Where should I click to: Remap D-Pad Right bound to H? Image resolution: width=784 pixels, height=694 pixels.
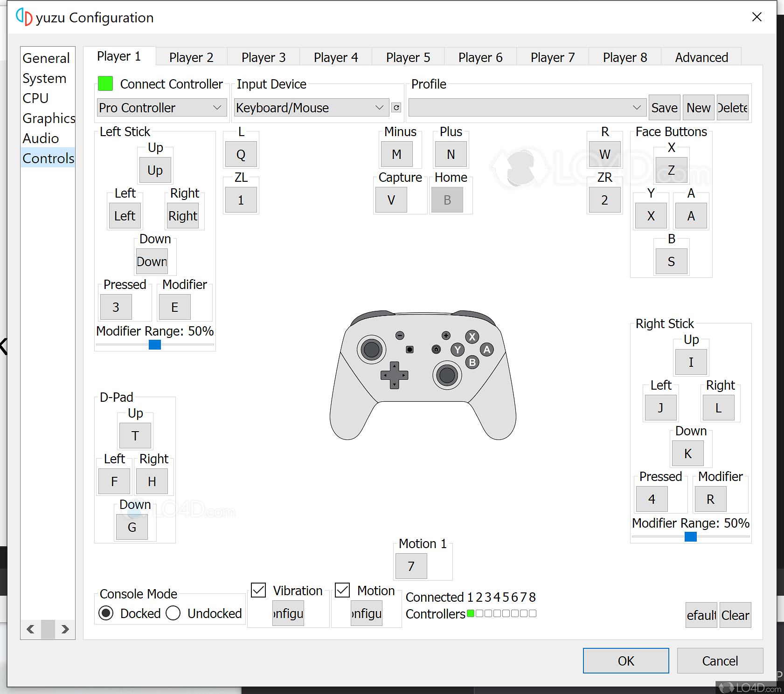tap(152, 481)
